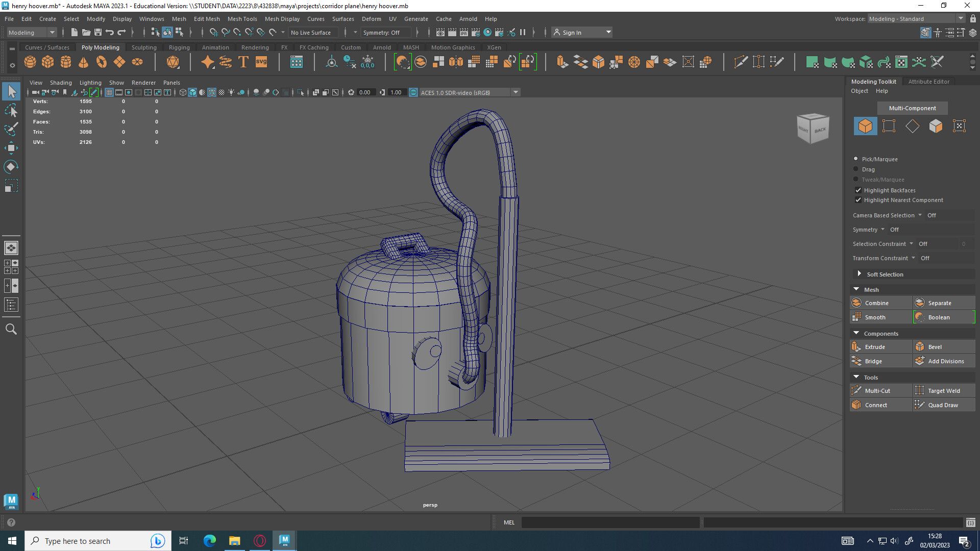Select the Move tool in the toolbox
The height and width of the screenshot is (551, 980).
pyautogui.click(x=11, y=148)
